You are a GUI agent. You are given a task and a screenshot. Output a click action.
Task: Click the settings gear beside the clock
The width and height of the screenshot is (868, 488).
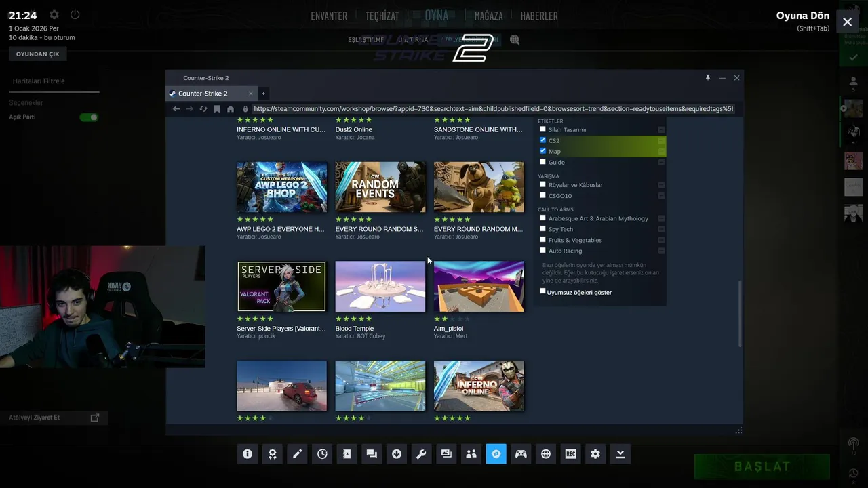tap(54, 14)
